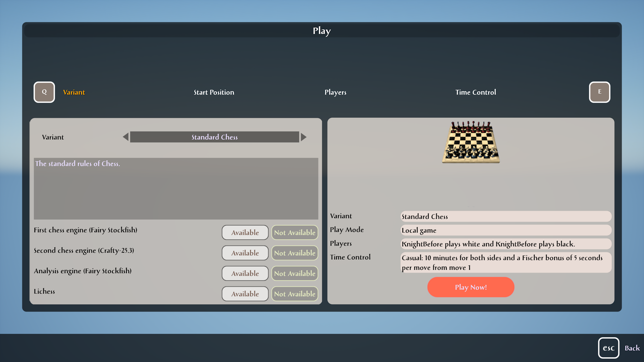The height and width of the screenshot is (362, 644).
Task: Select the Variant tab
Action: pos(74,92)
